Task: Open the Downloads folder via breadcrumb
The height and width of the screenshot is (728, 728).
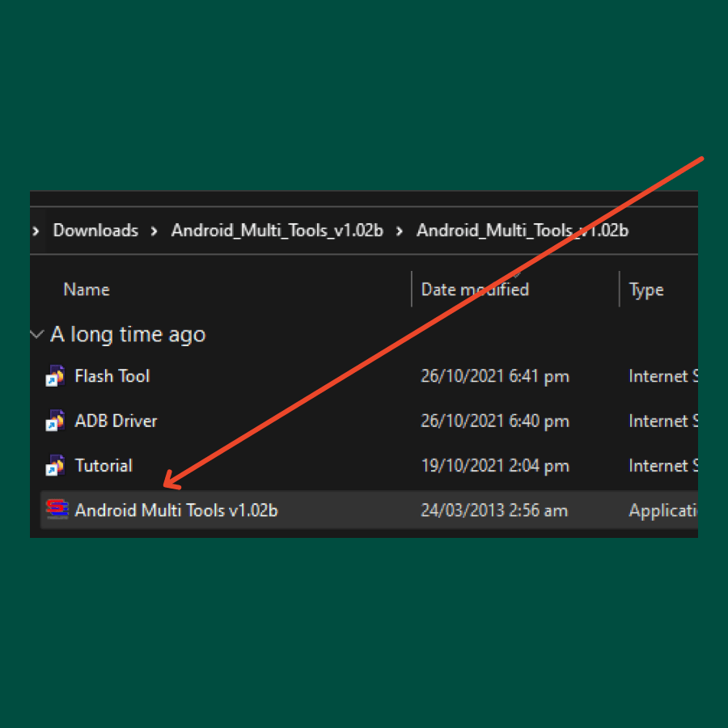Action: [95, 231]
